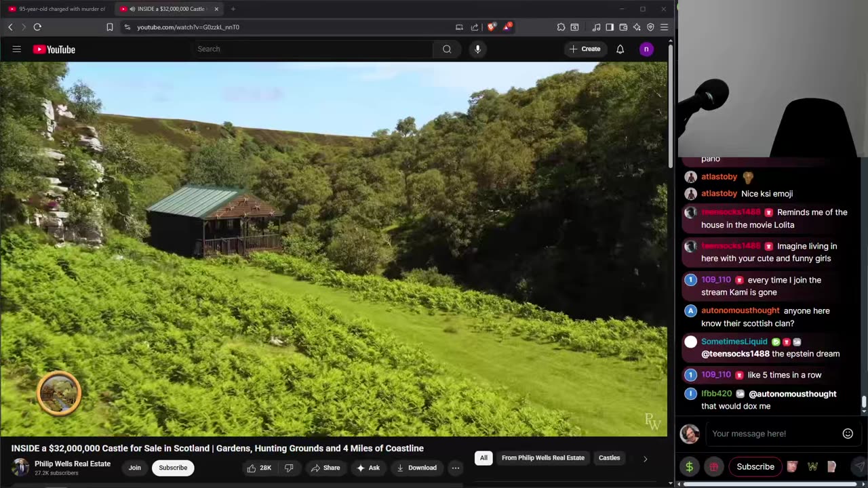The height and width of the screenshot is (488, 868).
Task: Click the Create button
Action: coord(585,49)
